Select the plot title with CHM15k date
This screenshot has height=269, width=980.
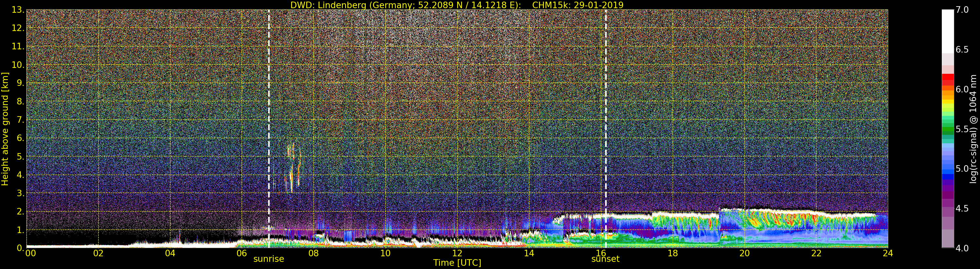(x=457, y=5)
